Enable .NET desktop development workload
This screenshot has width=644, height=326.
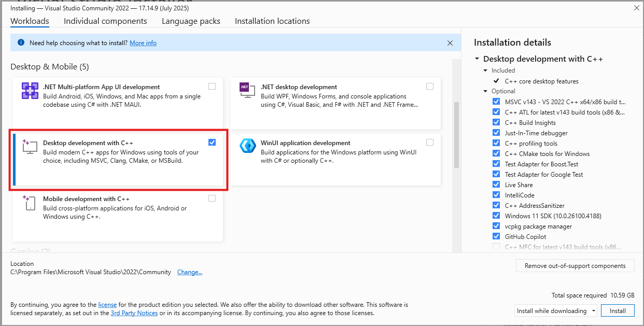click(430, 87)
